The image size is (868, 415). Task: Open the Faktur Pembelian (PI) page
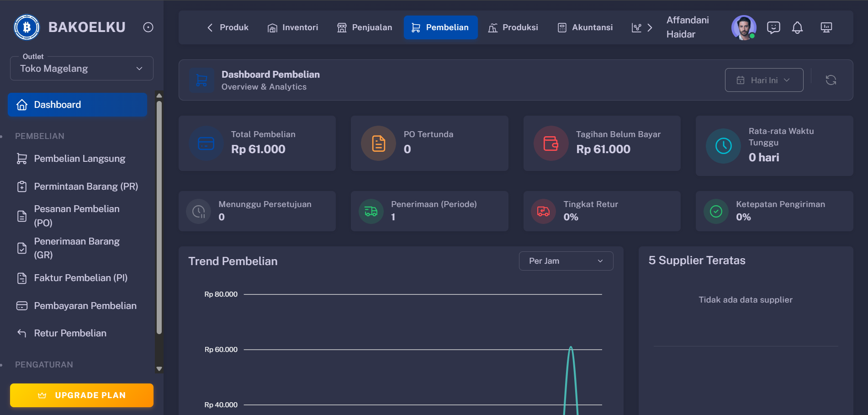pos(80,277)
